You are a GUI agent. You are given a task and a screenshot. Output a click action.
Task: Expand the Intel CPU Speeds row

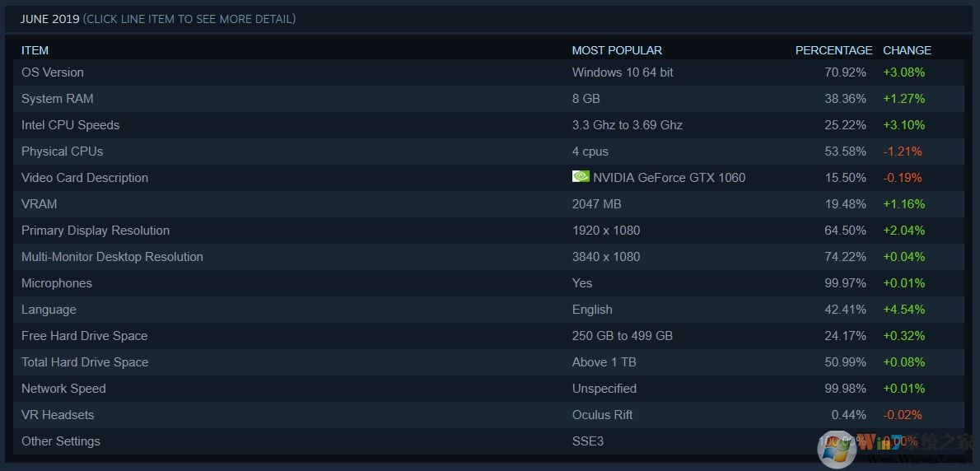(x=71, y=125)
